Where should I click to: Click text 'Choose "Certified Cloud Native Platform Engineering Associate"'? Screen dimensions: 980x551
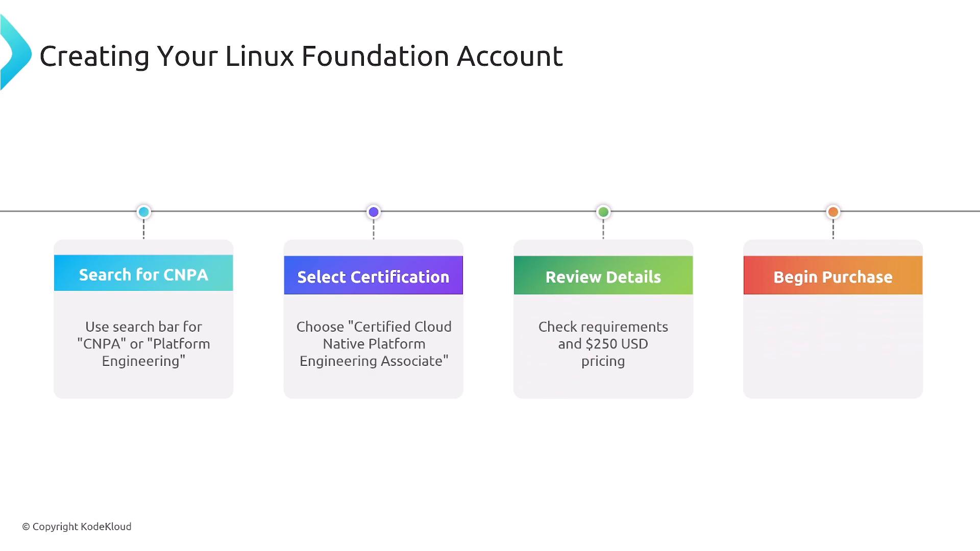pos(374,344)
